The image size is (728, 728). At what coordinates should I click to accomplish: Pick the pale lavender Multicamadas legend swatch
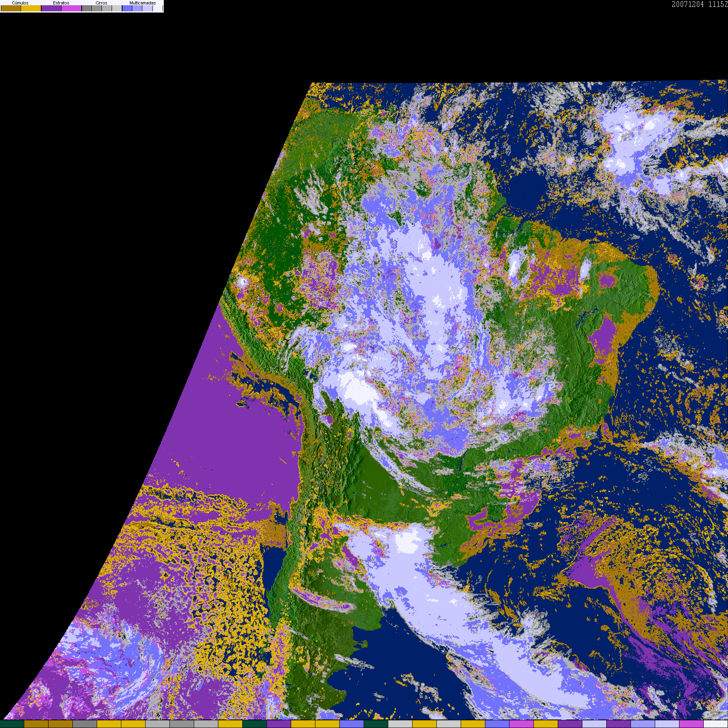coord(148,8)
